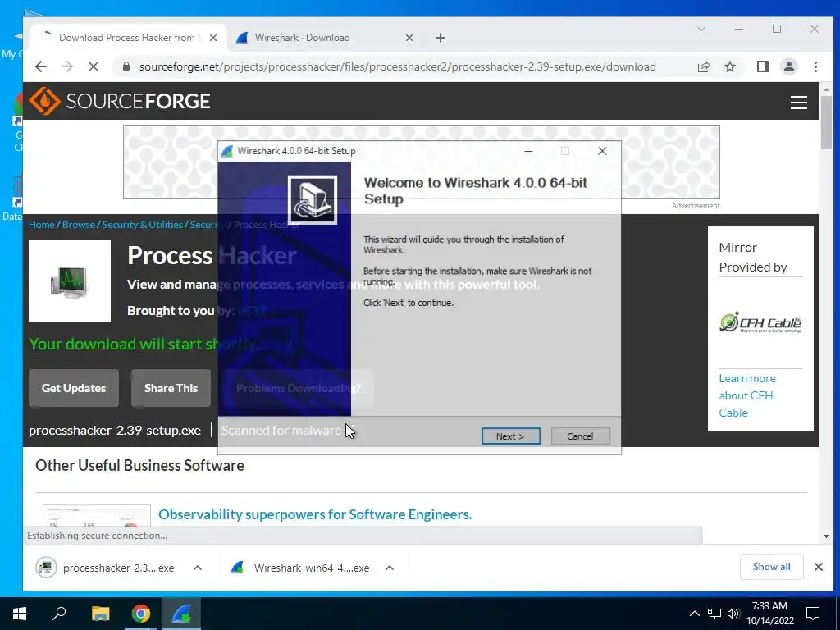Click Wireshark installer taskbar icon
Viewport: 840px width, 630px height.
[x=181, y=614]
